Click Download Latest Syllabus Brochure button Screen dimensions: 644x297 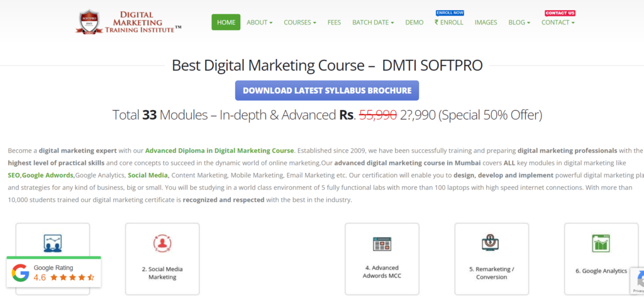[327, 91]
